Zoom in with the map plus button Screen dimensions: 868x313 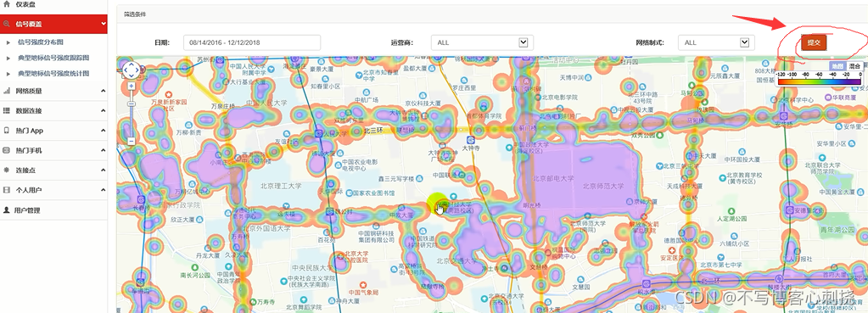click(x=132, y=86)
